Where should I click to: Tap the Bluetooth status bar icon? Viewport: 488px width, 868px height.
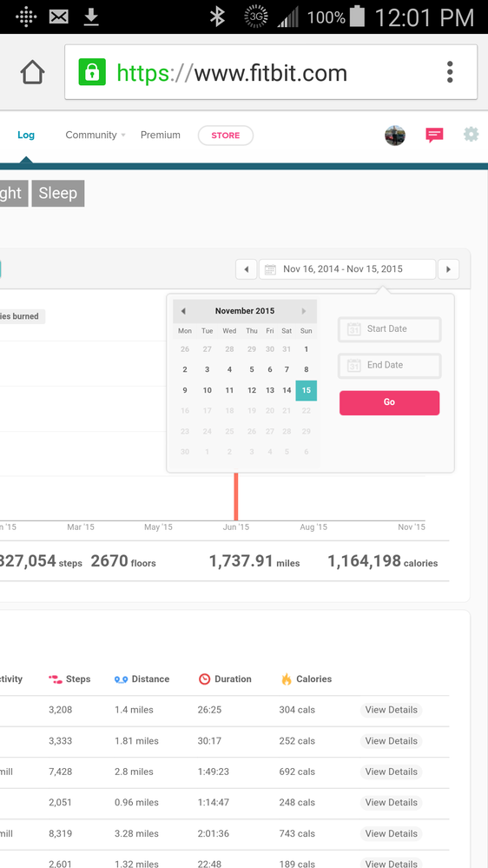217,17
